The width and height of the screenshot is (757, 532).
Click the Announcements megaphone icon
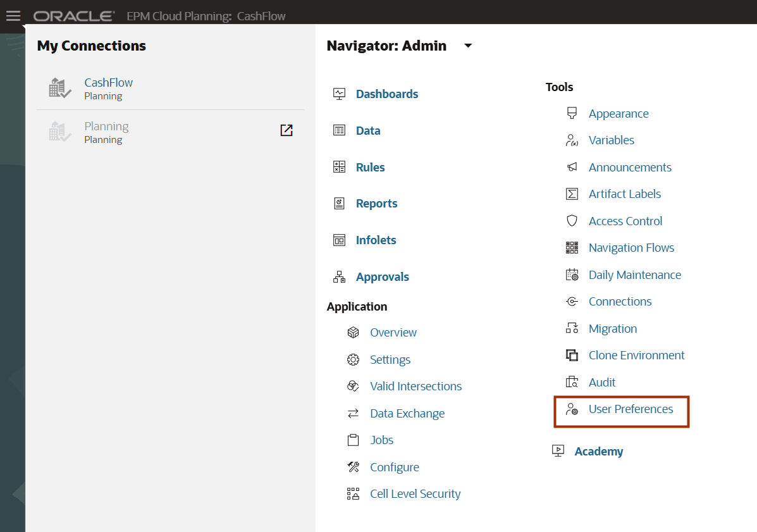(572, 167)
